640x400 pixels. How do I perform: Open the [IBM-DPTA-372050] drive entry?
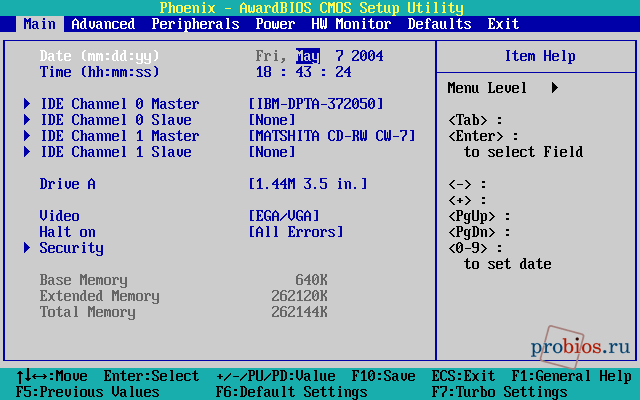(x=316, y=104)
